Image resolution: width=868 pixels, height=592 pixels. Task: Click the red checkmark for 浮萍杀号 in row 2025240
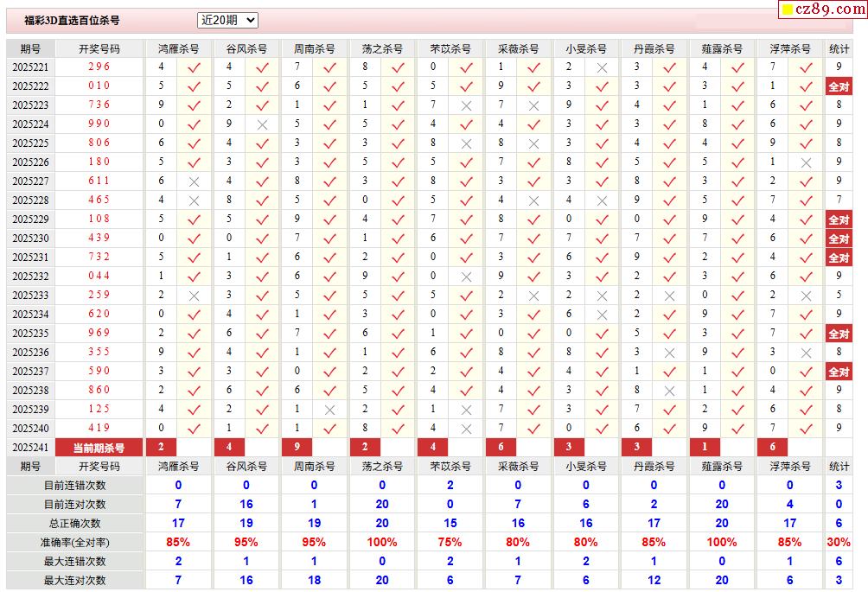[x=806, y=429]
